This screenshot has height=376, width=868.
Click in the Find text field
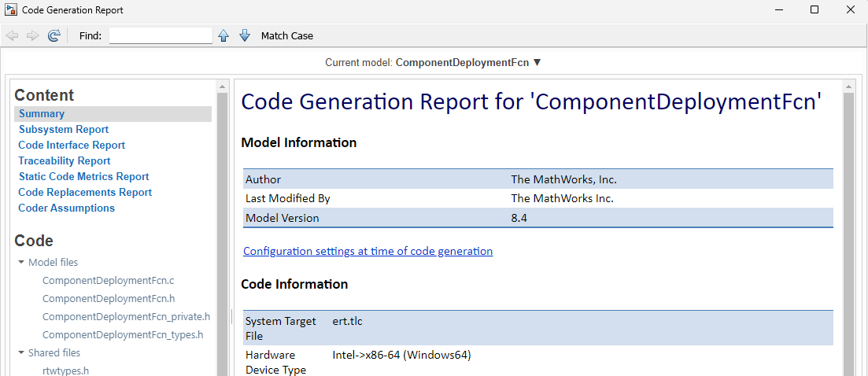coord(161,35)
